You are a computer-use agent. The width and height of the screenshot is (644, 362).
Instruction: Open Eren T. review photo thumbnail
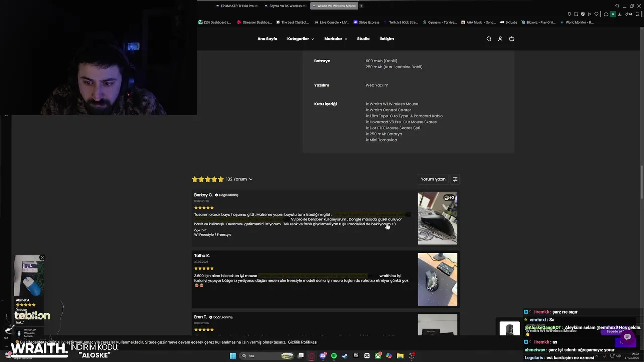point(437,324)
